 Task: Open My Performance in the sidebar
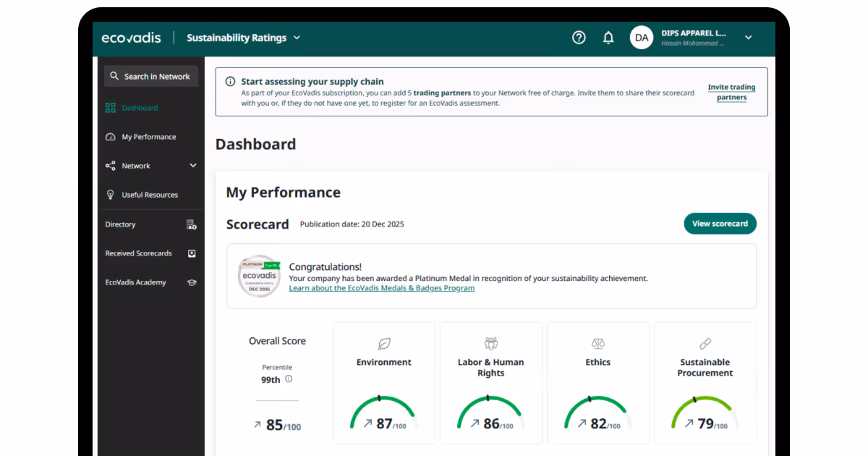(x=150, y=137)
